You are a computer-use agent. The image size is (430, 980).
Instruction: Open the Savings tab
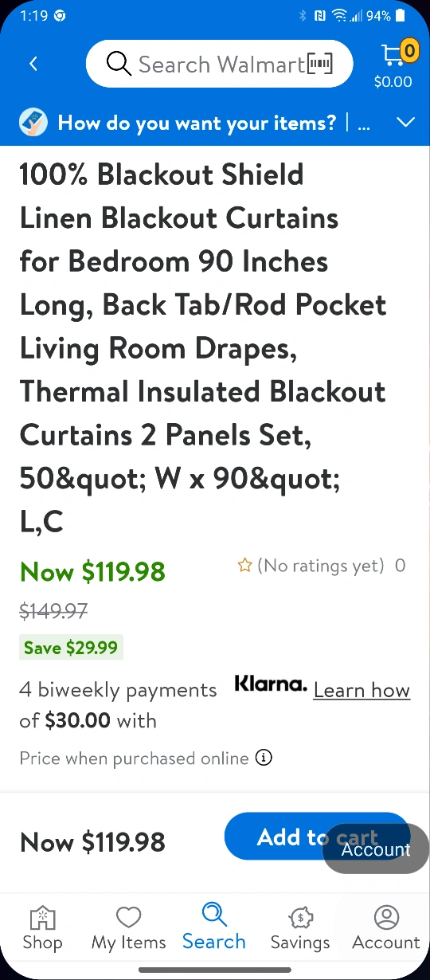click(x=300, y=929)
